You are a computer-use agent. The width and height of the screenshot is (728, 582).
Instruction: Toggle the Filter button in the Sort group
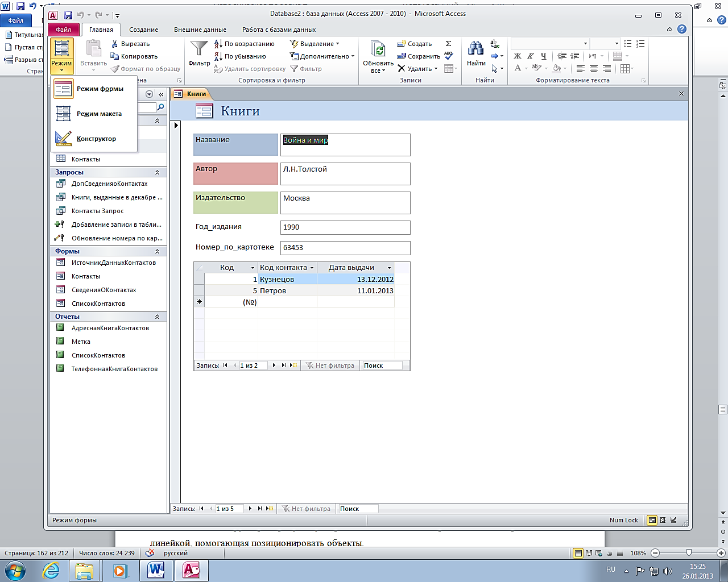pos(306,69)
